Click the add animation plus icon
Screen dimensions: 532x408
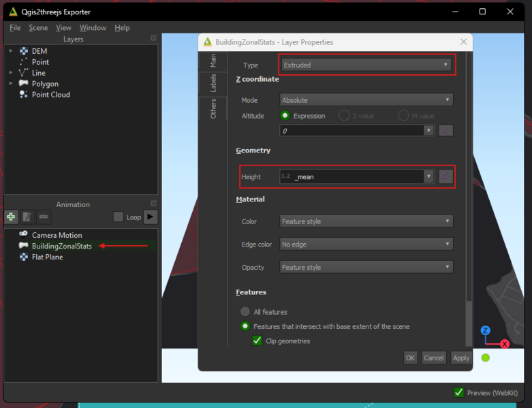point(11,217)
